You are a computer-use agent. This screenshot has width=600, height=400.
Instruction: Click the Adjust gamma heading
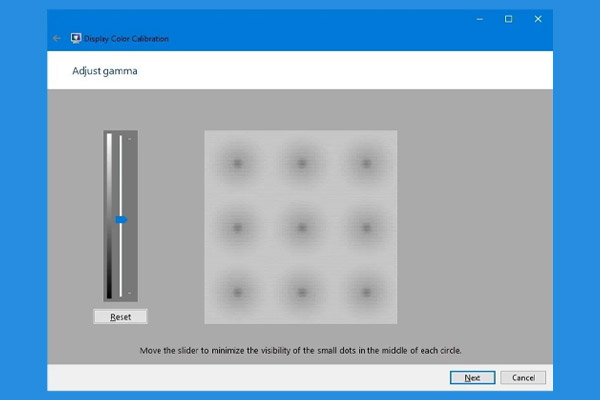pos(105,71)
